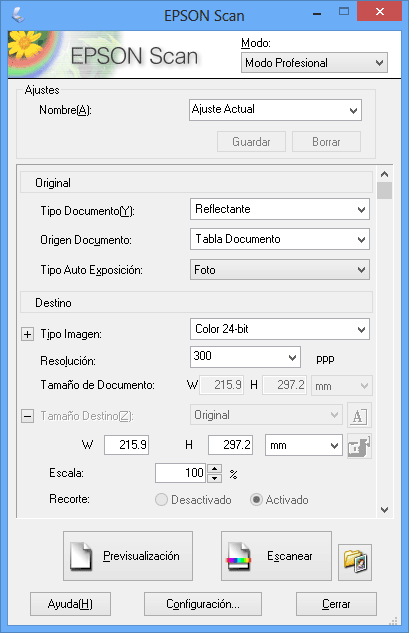Open the Tipo Auto Exposición dropdown
The height and width of the screenshot is (633, 409).
coord(279,270)
